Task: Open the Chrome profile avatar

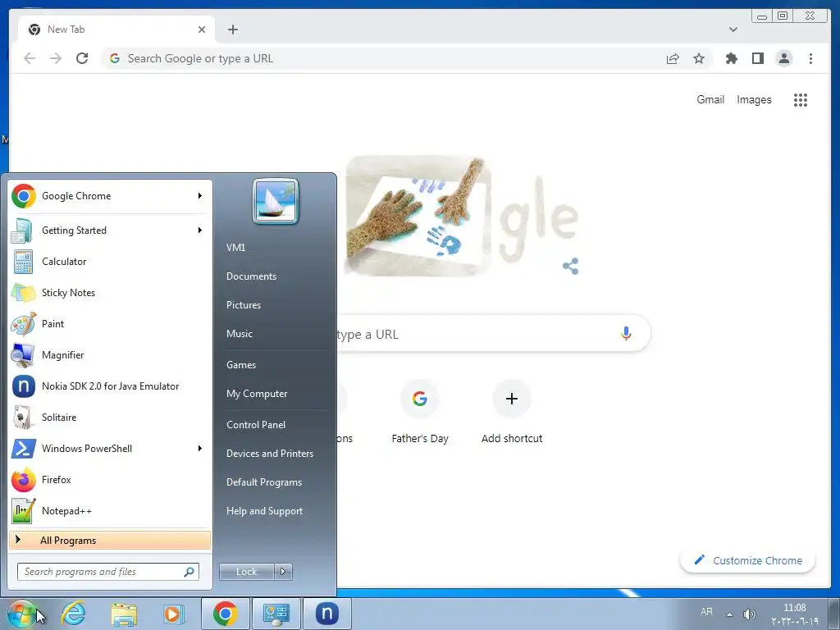Action: point(784,58)
